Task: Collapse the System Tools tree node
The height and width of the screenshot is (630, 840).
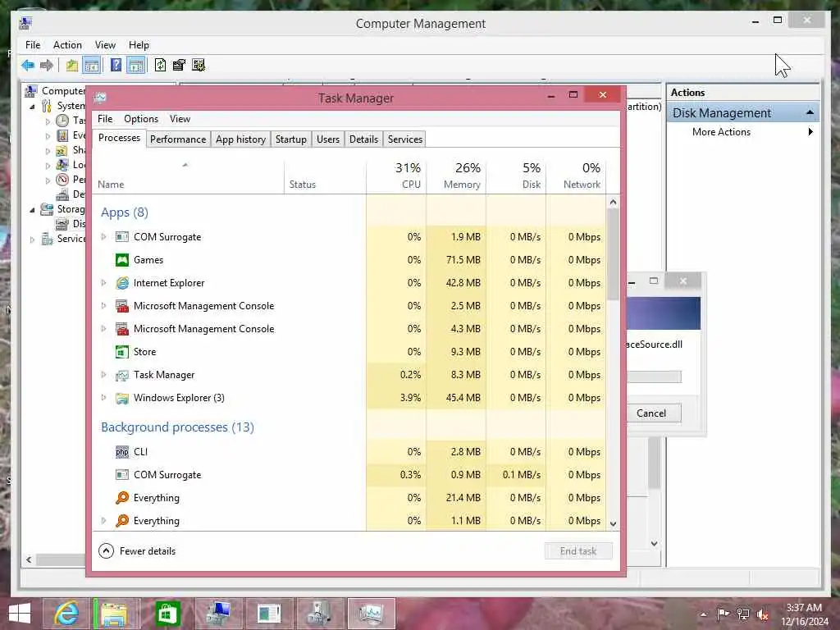Action: tap(33, 106)
